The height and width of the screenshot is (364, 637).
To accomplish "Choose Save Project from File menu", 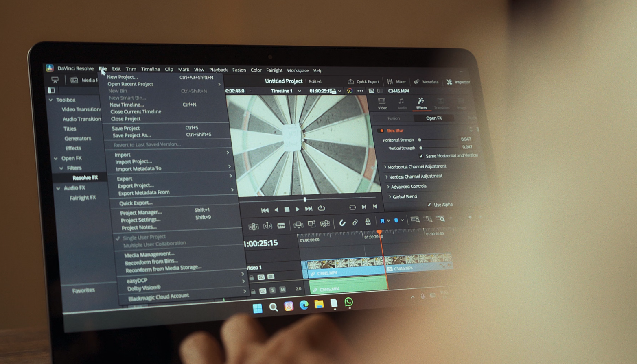I will point(126,128).
